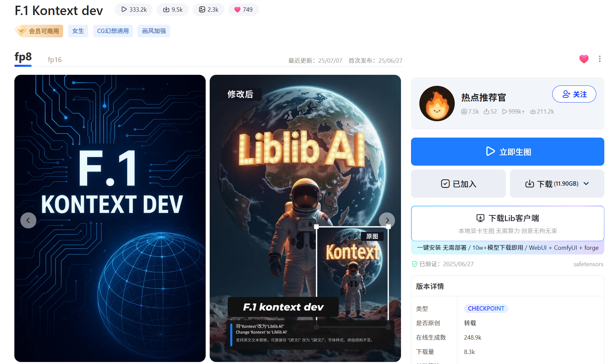
Task: Click the 热点推荐官 author name
Action: click(483, 98)
